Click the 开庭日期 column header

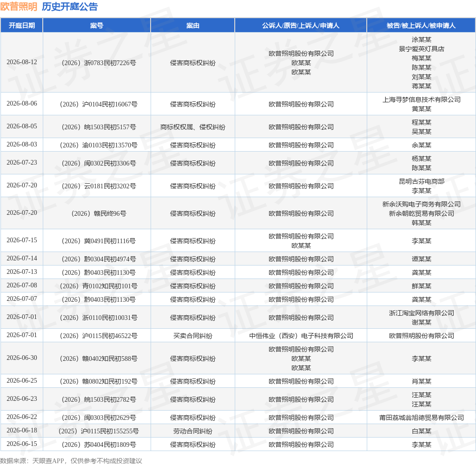coord(21,26)
